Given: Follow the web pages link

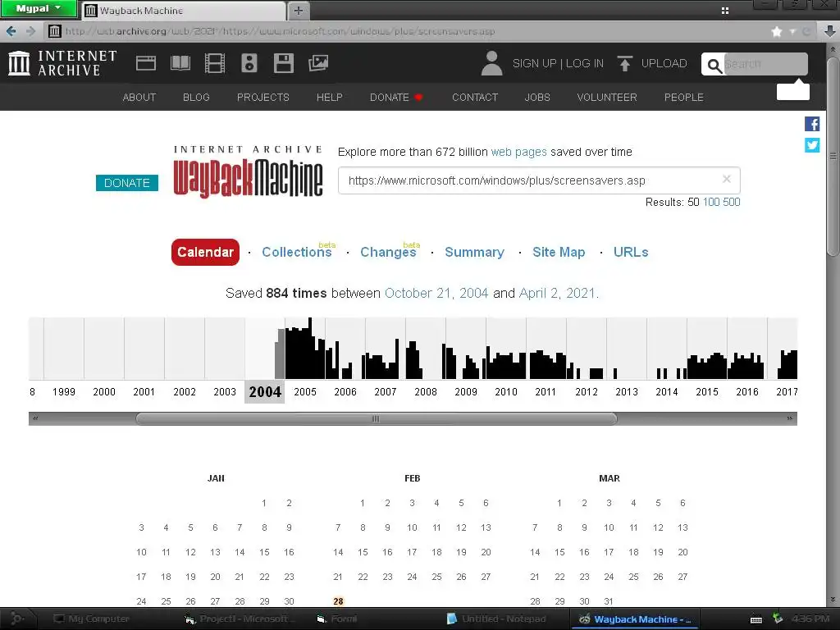Looking at the screenshot, I should [x=518, y=152].
